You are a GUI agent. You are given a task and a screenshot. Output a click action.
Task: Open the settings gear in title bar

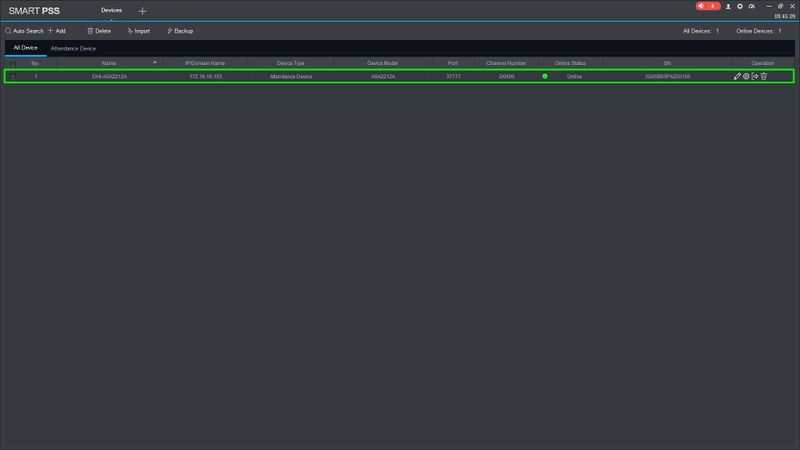(740, 7)
